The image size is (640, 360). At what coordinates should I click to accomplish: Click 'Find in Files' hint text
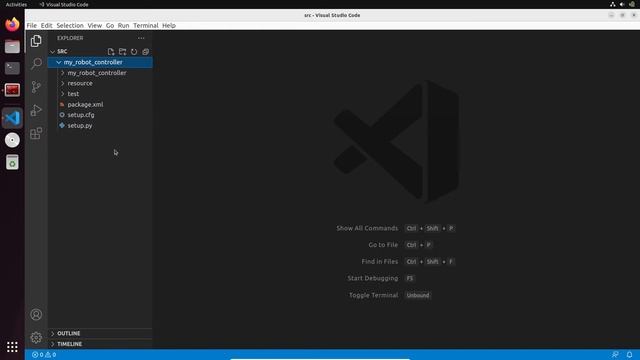click(380, 262)
